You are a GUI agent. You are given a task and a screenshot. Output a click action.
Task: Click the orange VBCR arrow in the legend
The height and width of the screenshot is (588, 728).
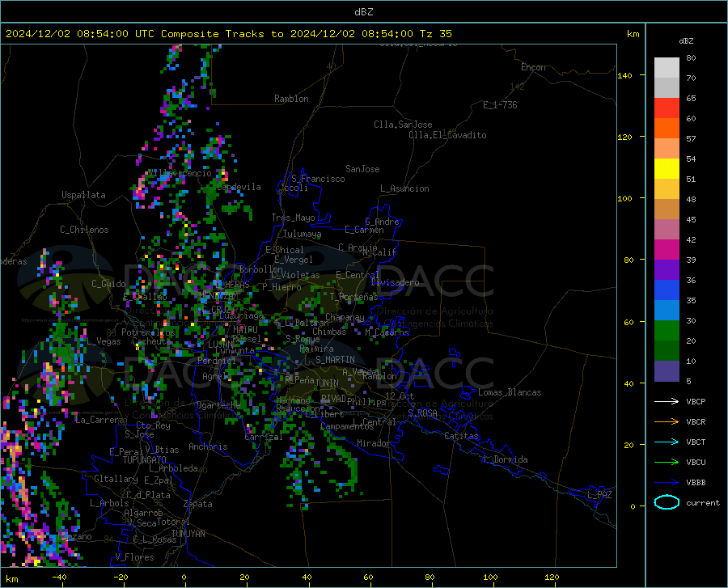click(x=667, y=422)
